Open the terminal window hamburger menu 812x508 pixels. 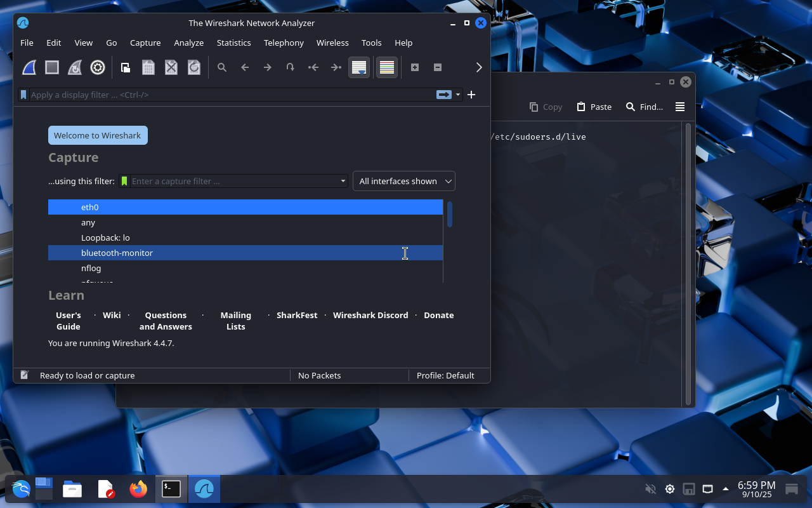coord(680,107)
